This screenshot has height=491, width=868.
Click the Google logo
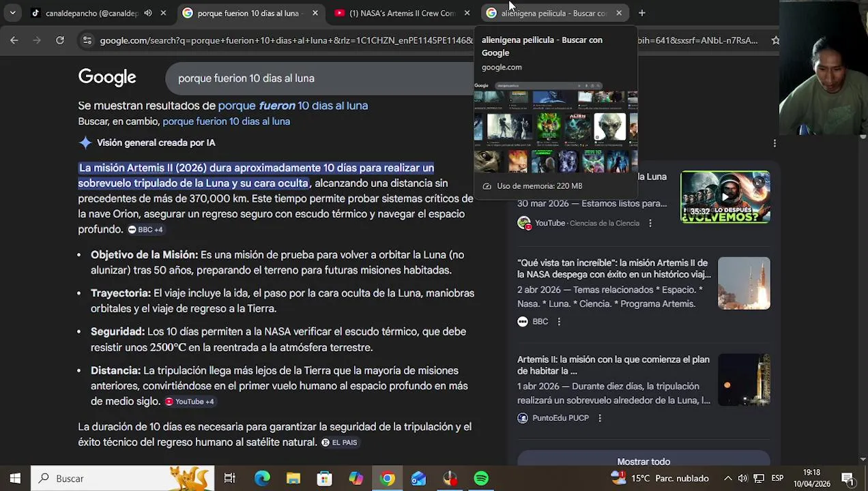pos(107,77)
